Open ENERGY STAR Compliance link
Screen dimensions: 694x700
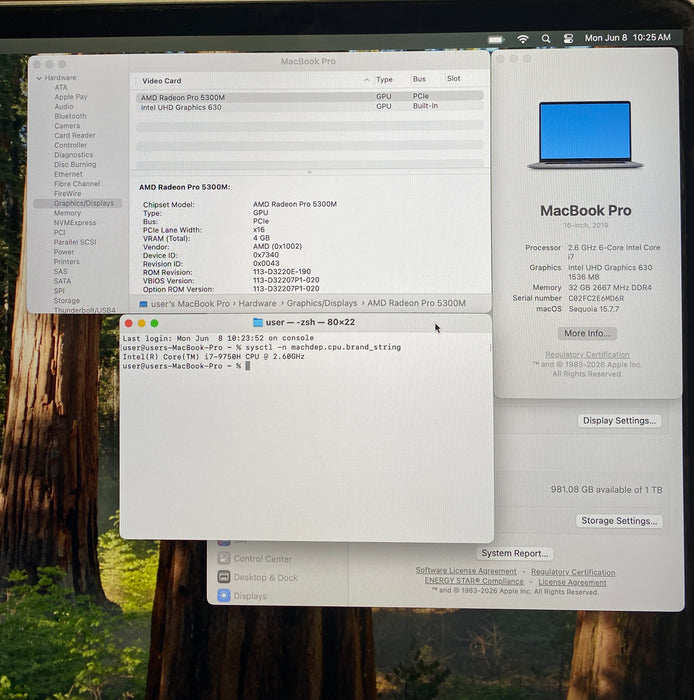(474, 581)
